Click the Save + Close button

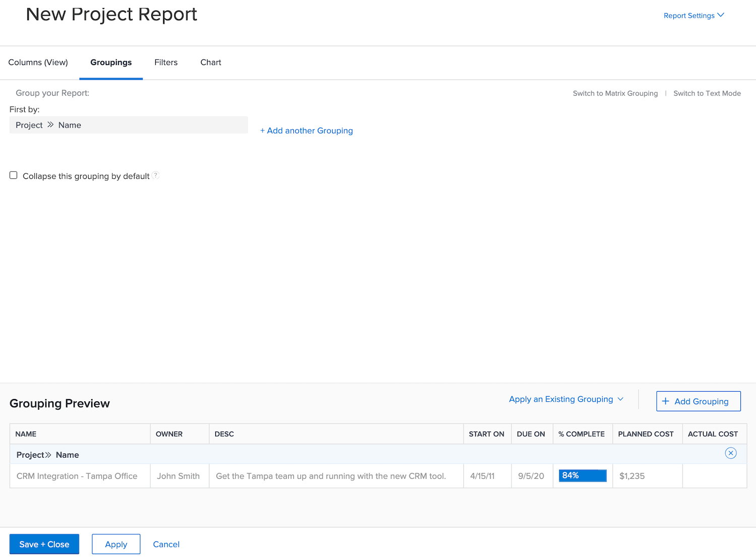(x=44, y=544)
